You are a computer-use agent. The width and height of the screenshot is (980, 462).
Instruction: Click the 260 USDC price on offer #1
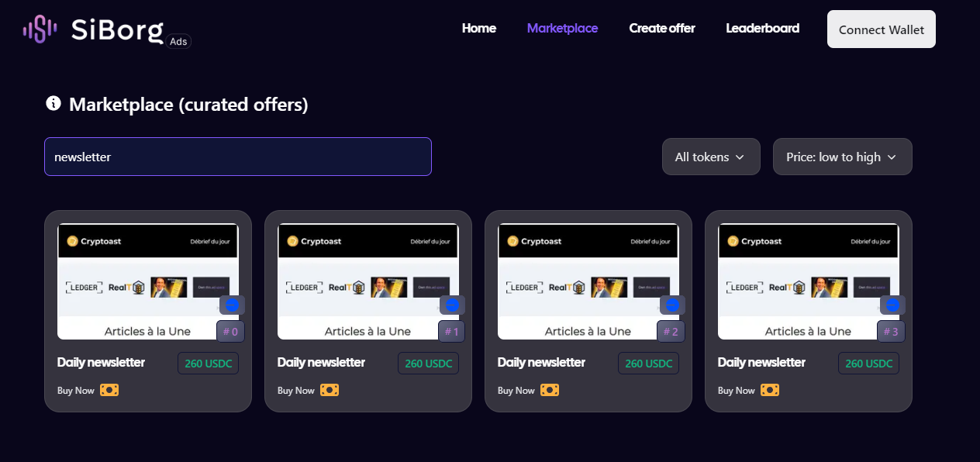pos(428,364)
